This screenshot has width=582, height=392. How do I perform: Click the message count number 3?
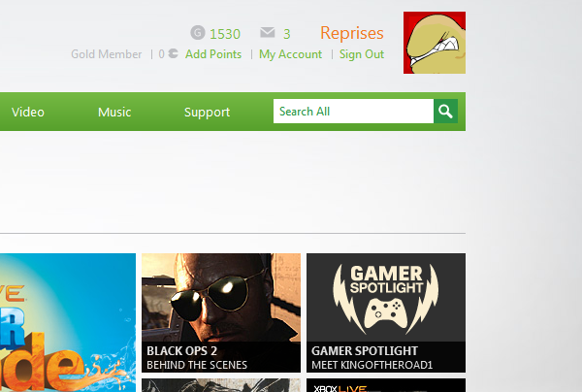click(286, 34)
